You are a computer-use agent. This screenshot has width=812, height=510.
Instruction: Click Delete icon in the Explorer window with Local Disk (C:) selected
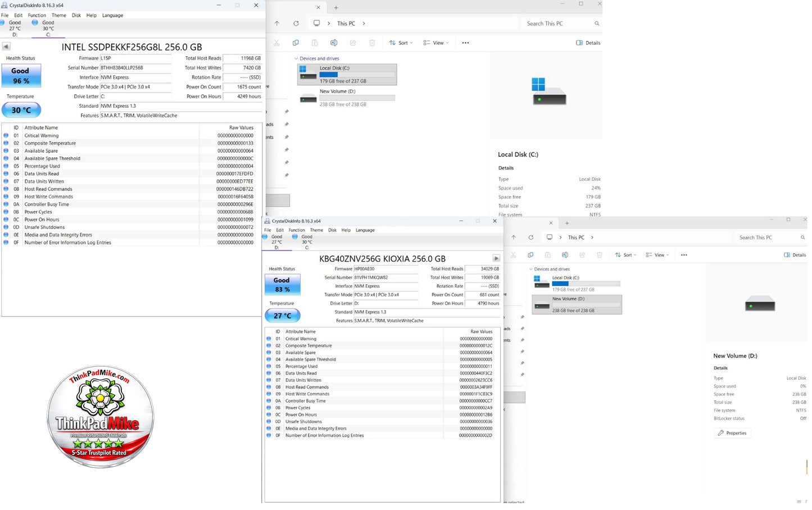(372, 43)
